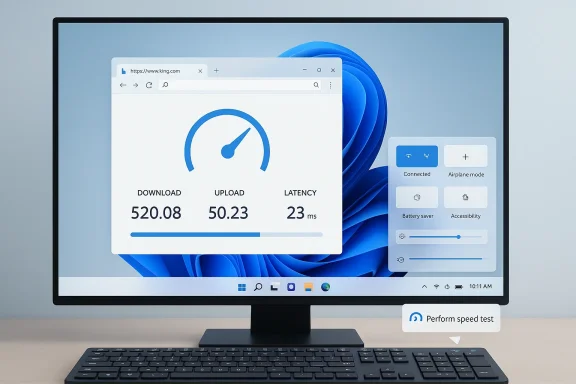Click the Perform speed test button

(451, 318)
